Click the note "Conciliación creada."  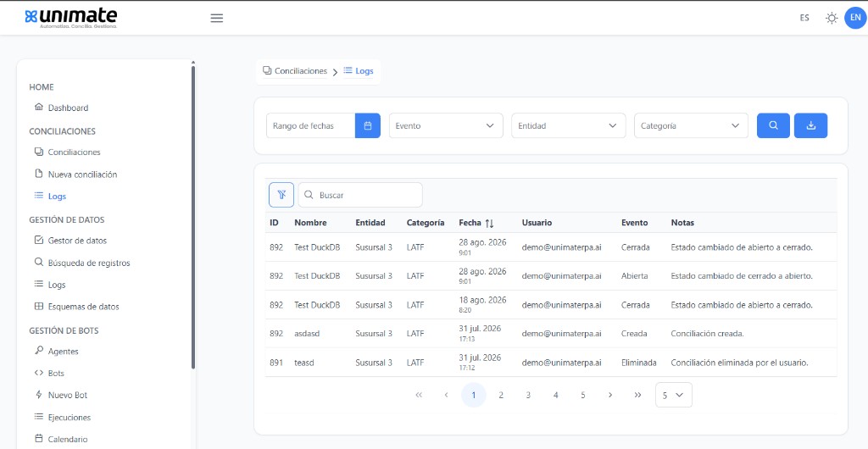pos(708,334)
